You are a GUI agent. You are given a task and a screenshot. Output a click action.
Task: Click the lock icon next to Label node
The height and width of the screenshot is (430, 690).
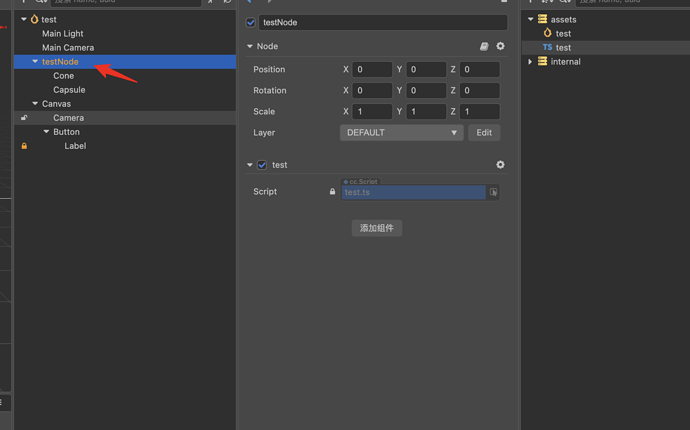(24, 146)
